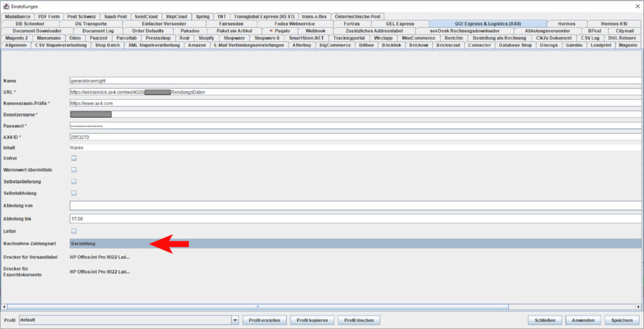Click the Profil field showing default
This screenshot has height=329, width=644.
click(x=125, y=320)
